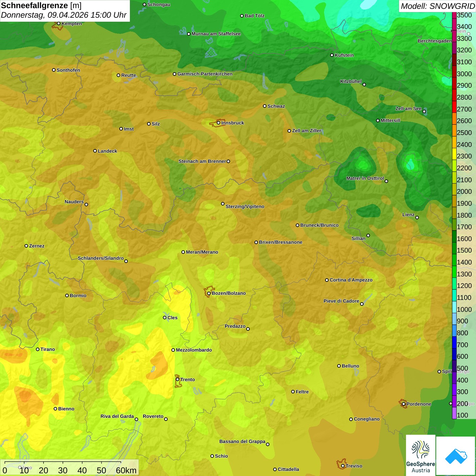
Task: Click the Berchtesgaden label
Action: coord(435,41)
